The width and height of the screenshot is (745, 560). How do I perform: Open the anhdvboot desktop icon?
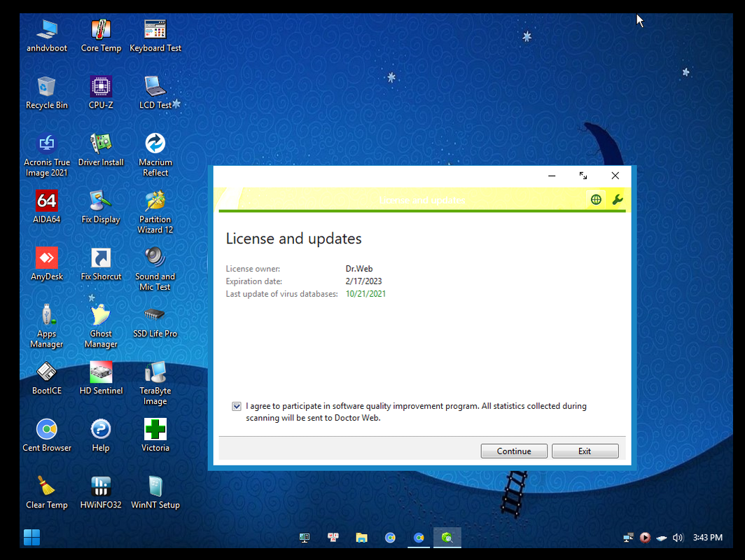coord(46,36)
